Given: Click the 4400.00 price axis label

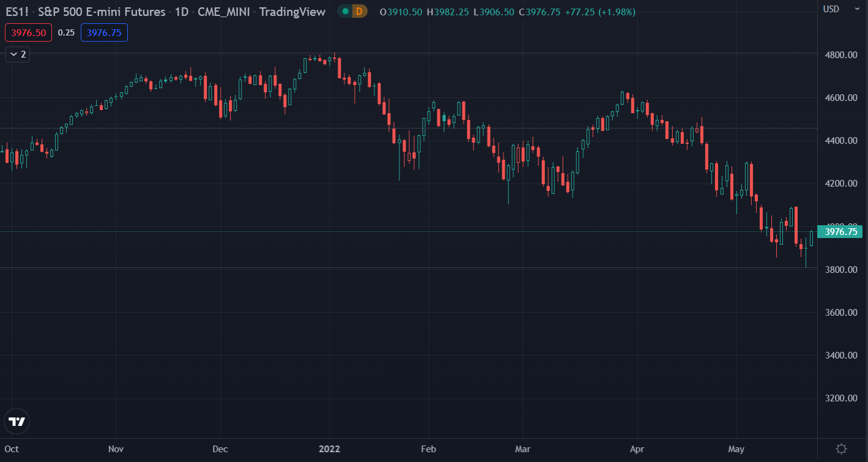Looking at the screenshot, I should [x=840, y=141].
